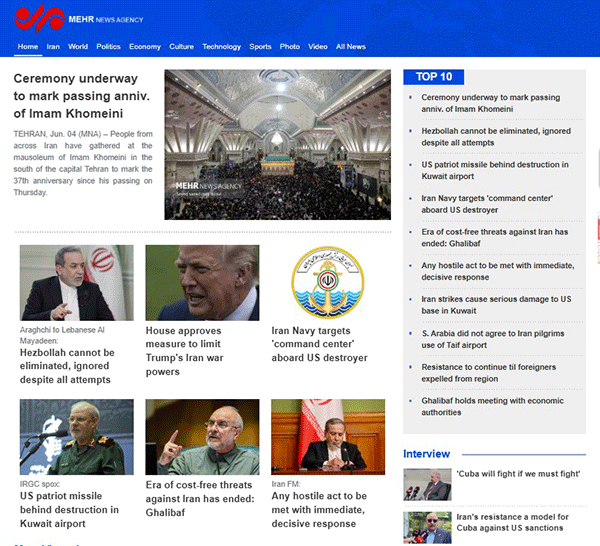Open the Economy section
This screenshot has width=600, height=546.
pyautogui.click(x=145, y=47)
